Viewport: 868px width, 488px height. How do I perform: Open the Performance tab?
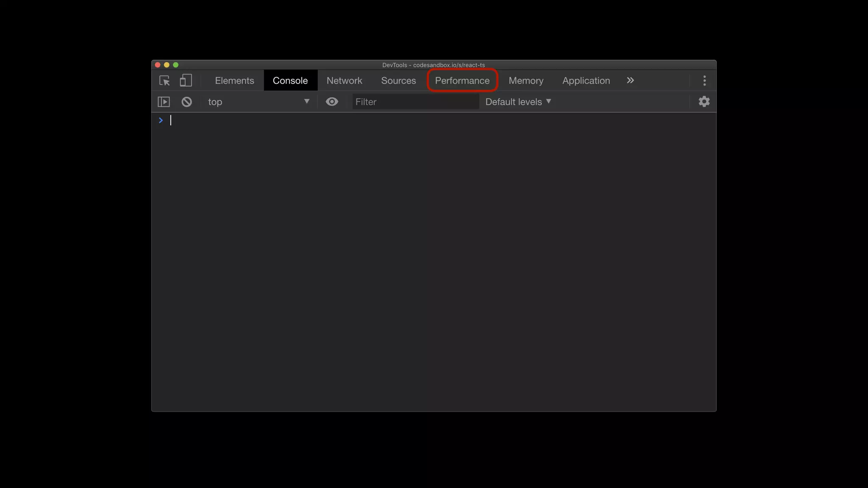click(462, 80)
